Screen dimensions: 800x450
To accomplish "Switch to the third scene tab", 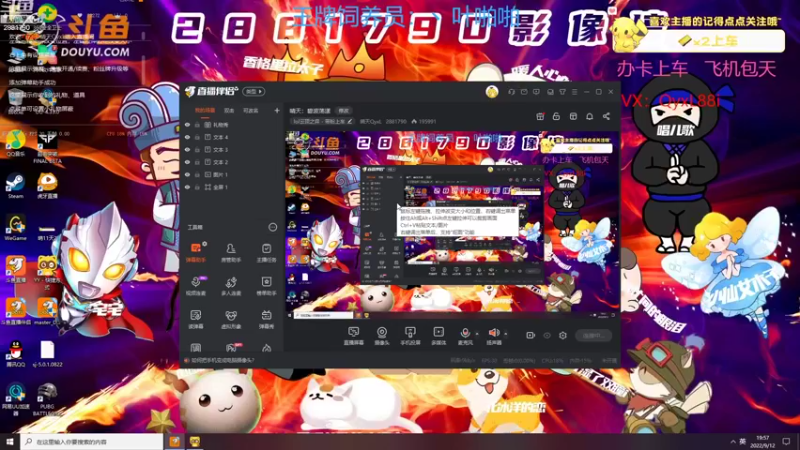I will coord(251,110).
